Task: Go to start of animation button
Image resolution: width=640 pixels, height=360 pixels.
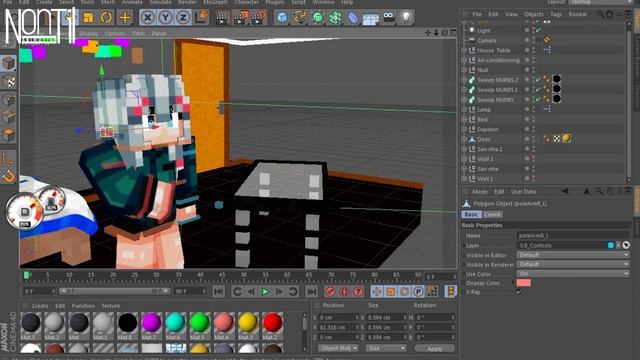Action: click(218, 291)
